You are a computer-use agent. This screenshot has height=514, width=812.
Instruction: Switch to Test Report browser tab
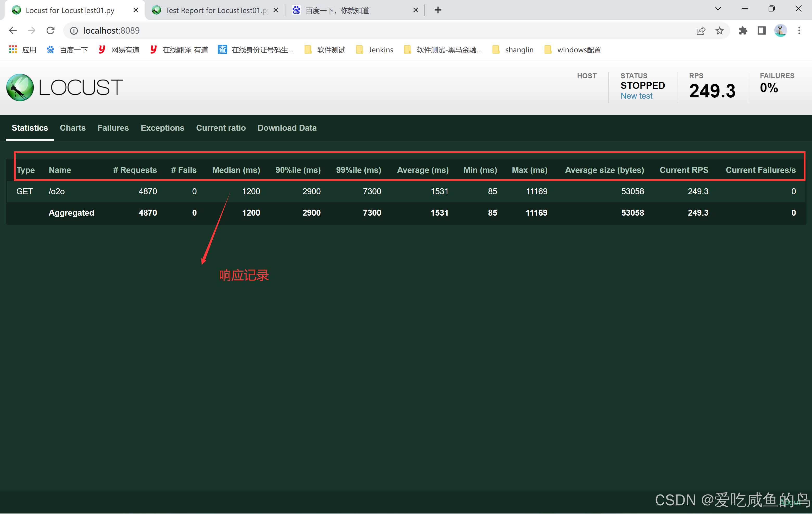click(212, 10)
